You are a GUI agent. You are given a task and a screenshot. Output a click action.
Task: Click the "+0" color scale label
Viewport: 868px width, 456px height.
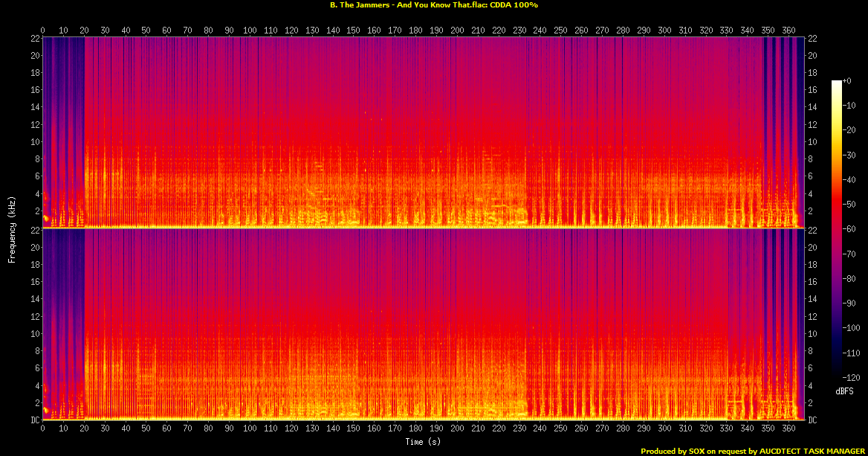(847, 81)
